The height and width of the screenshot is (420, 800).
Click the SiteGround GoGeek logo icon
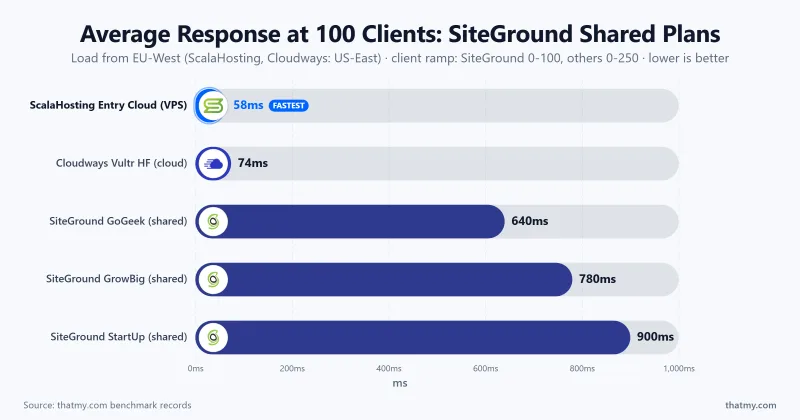[x=213, y=221]
